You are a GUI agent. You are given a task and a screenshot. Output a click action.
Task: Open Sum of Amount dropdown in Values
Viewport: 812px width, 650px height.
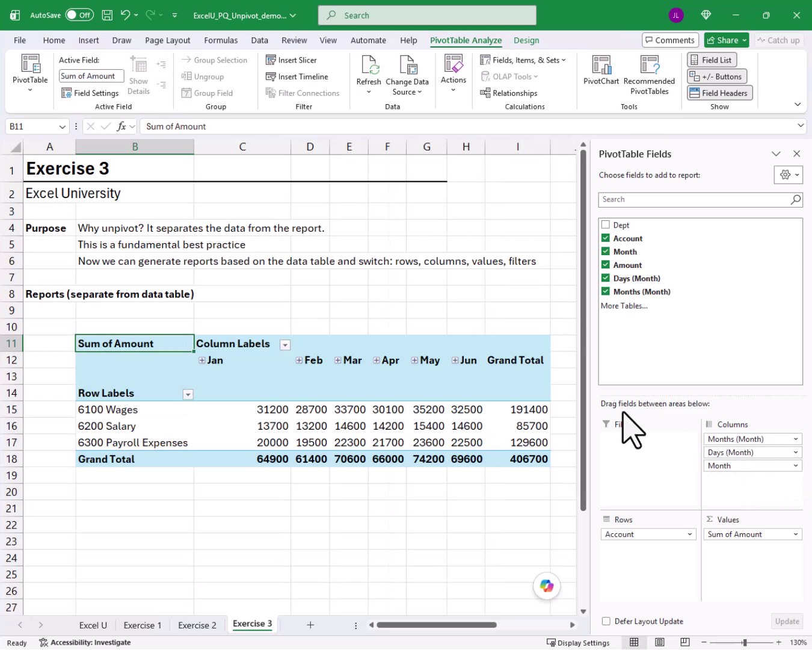[x=796, y=534]
